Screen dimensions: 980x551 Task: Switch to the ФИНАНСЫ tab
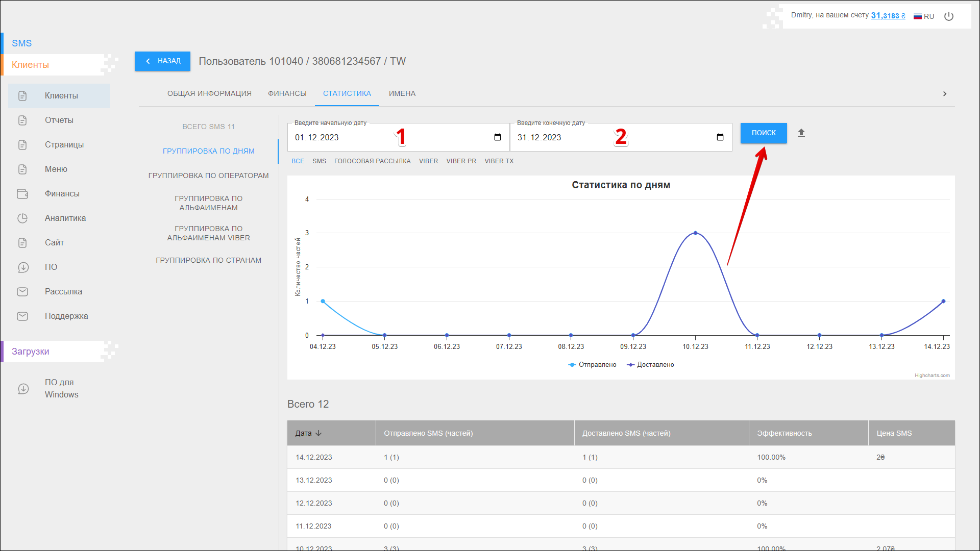(287, 93)
